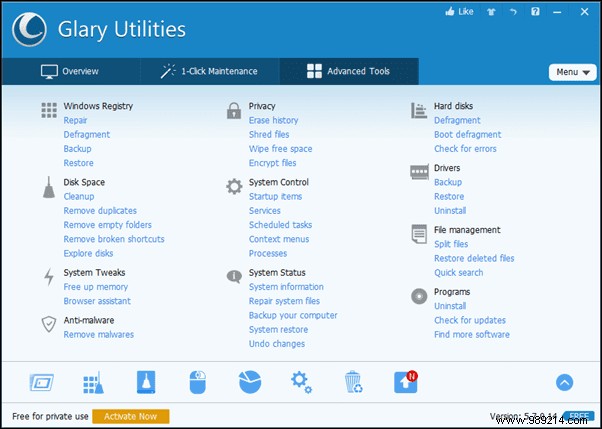Switch to the 1-Click Maintenance tab
The image size is (602, 429).
click(210, 71)
